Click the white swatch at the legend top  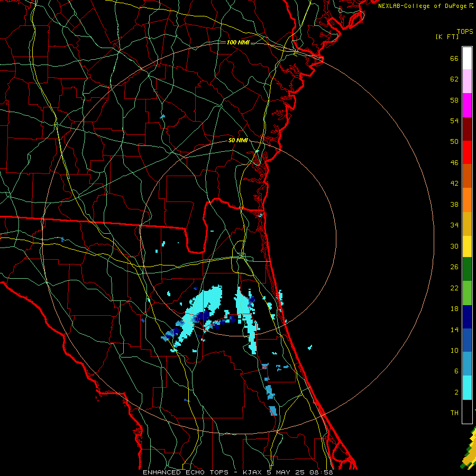coord(467,58)
